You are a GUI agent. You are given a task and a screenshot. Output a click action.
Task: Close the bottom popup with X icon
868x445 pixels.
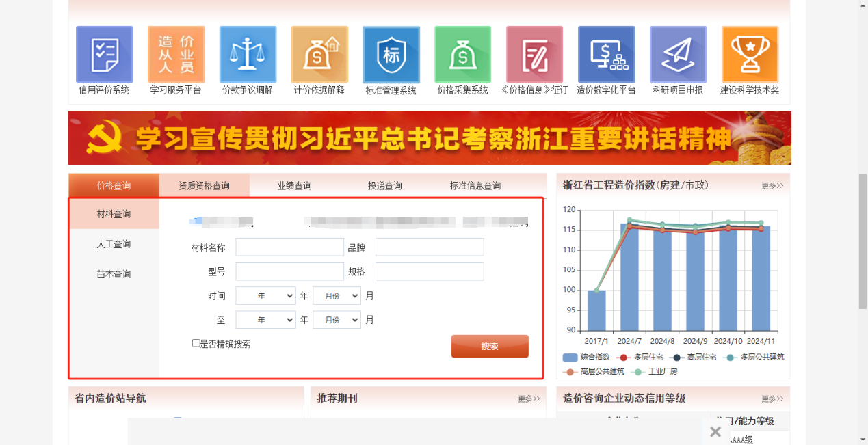coord(715,431)
